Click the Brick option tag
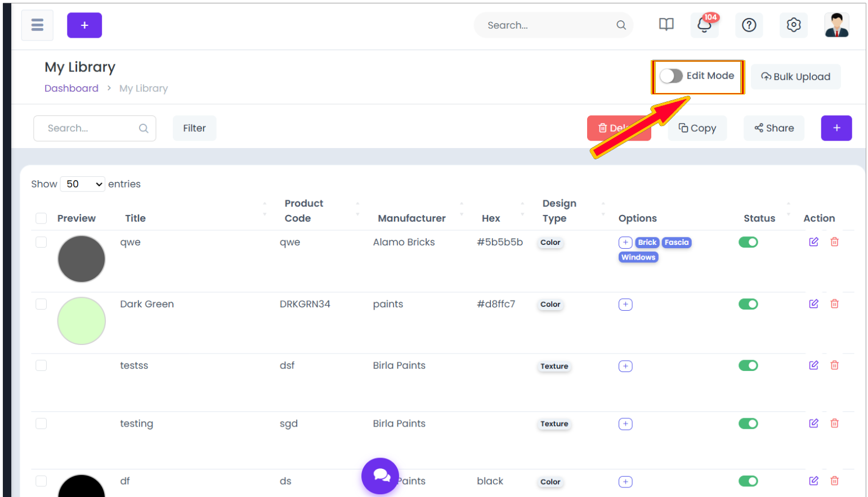Screen dimensions: 868x497 pyautogui.click(x=647, y=243)
